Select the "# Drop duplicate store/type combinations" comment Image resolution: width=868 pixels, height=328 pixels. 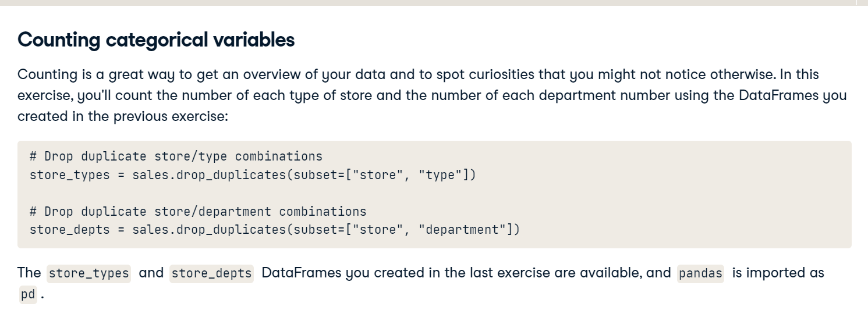point(176,156)
